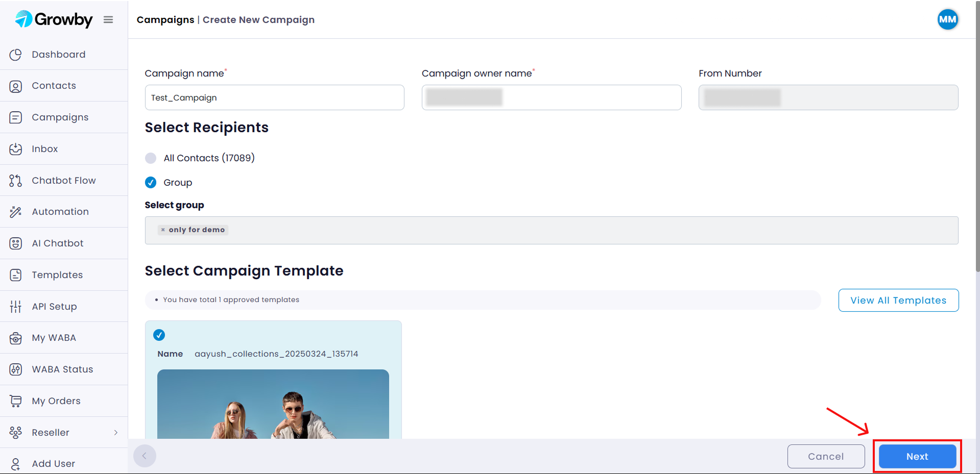The height and width of the screenshot is (474, 980).
Task: Open the MM profile avatar
Action: [947, 19]
